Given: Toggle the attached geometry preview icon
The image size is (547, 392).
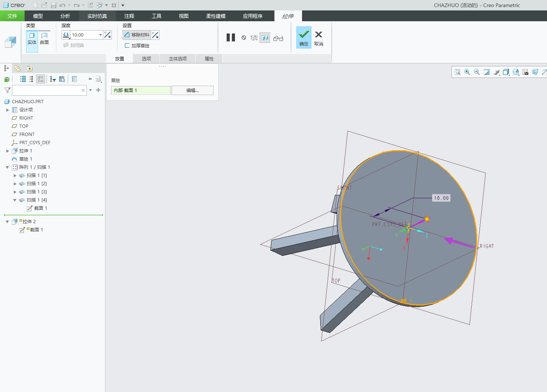Looking at the screenshot, I should pyautogui.click(x=265, y=38).
